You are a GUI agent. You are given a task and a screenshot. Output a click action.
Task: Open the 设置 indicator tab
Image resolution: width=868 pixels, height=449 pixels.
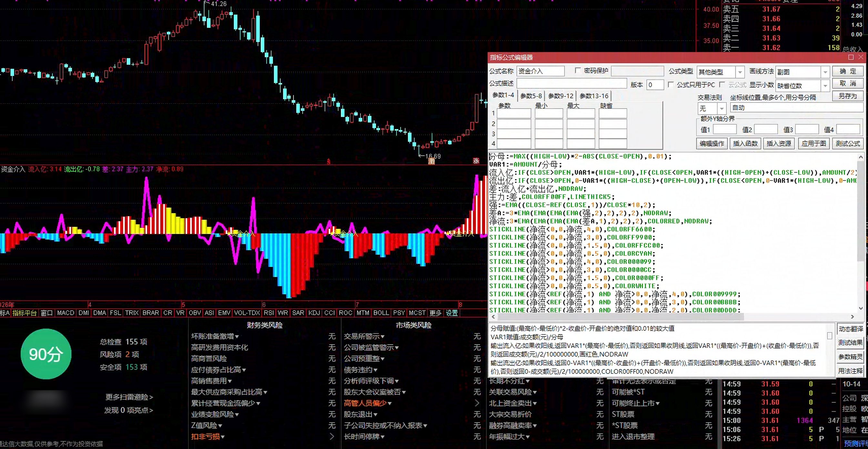pyautogui.click(x=452, y=313)
